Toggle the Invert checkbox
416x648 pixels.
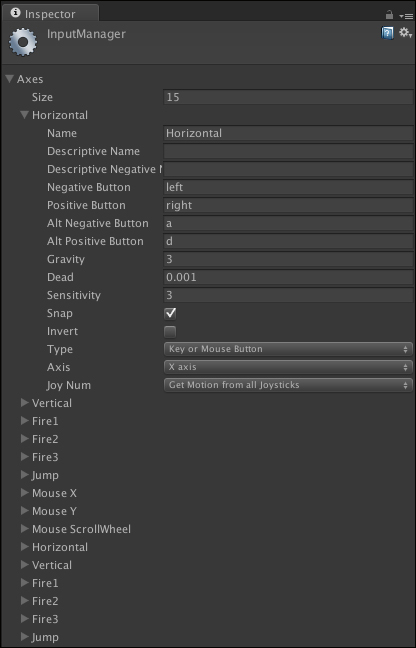coord(170,332)
